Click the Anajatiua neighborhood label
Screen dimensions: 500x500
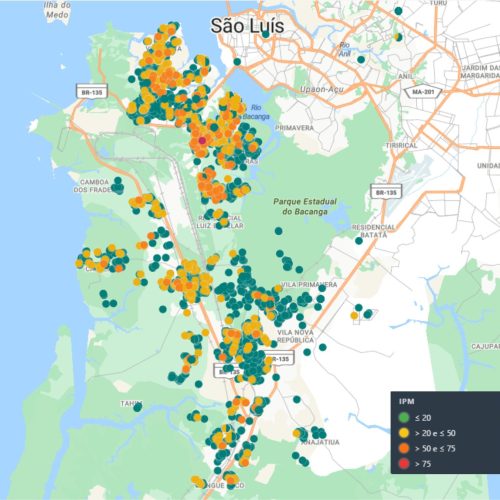321,442
